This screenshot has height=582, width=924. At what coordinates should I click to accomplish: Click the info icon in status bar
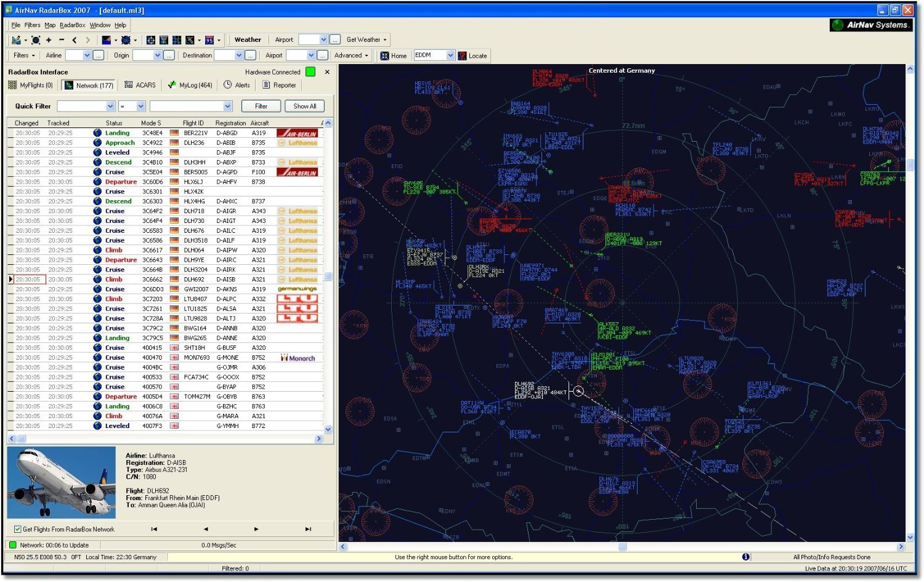point(745,557)
